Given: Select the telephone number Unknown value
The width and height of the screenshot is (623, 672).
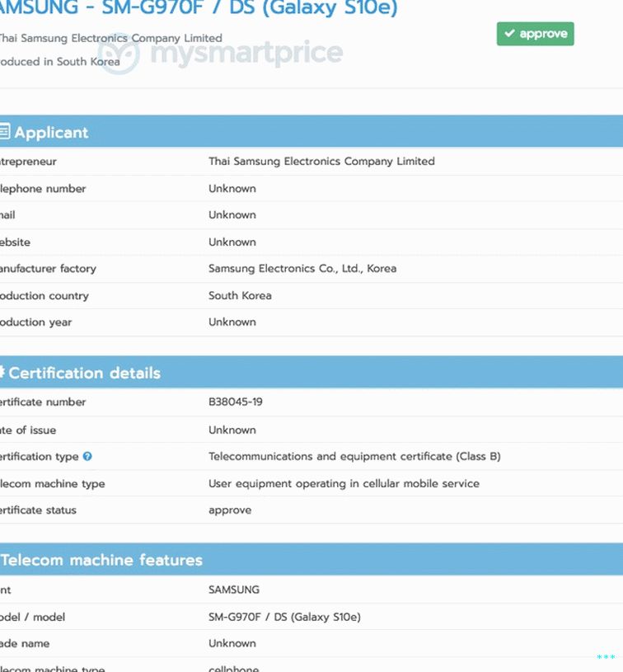Looking at the screenshot, I should tap(232, 189).
